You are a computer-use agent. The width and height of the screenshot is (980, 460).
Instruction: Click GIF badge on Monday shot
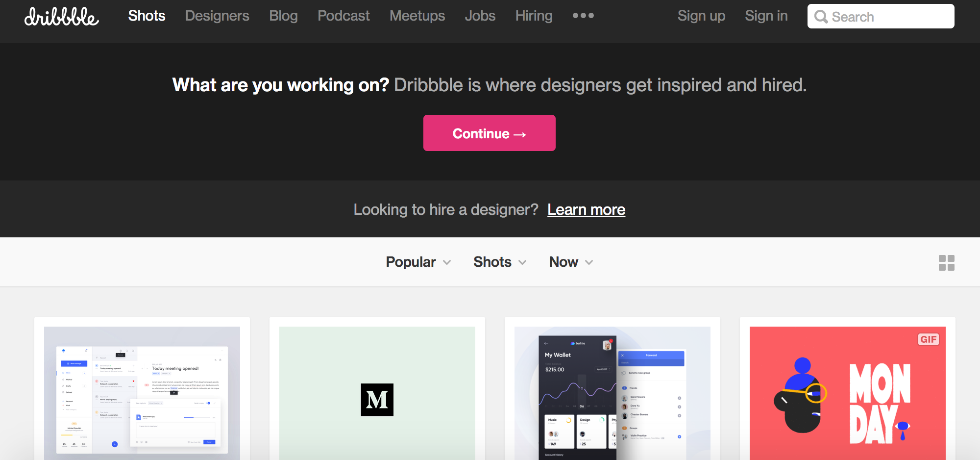[928, 339]
